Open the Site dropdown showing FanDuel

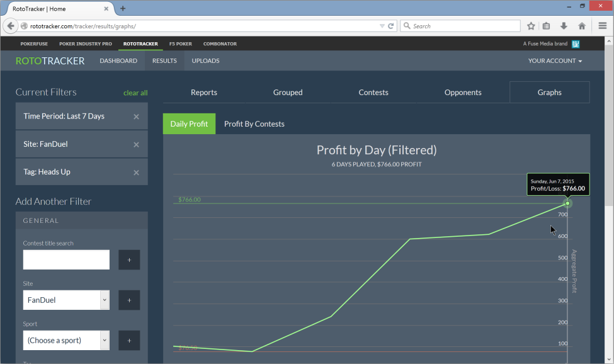pyautogui.click(x=66, y=300)
